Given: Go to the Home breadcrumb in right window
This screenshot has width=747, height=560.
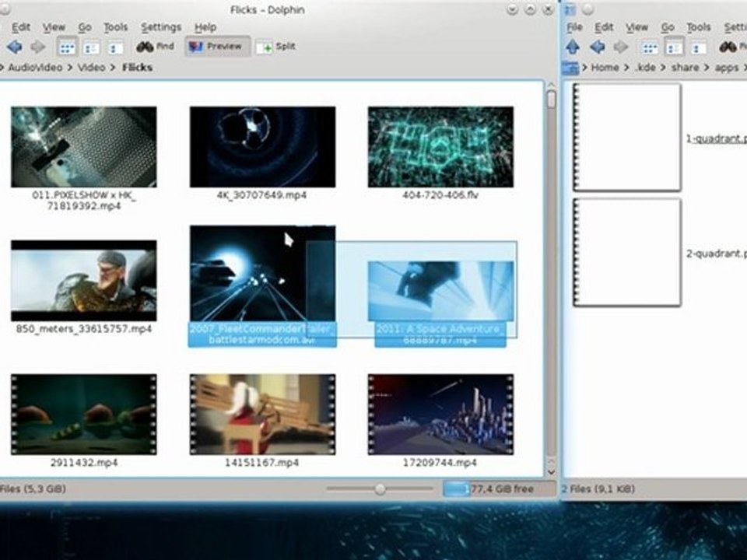Looking at the screenshot, I should [605, 68].
